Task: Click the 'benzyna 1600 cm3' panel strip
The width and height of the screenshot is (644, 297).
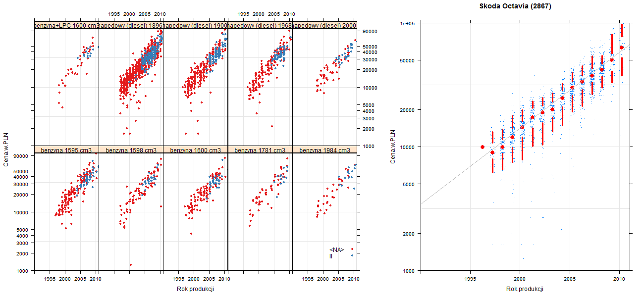Action: pos(195,149)
